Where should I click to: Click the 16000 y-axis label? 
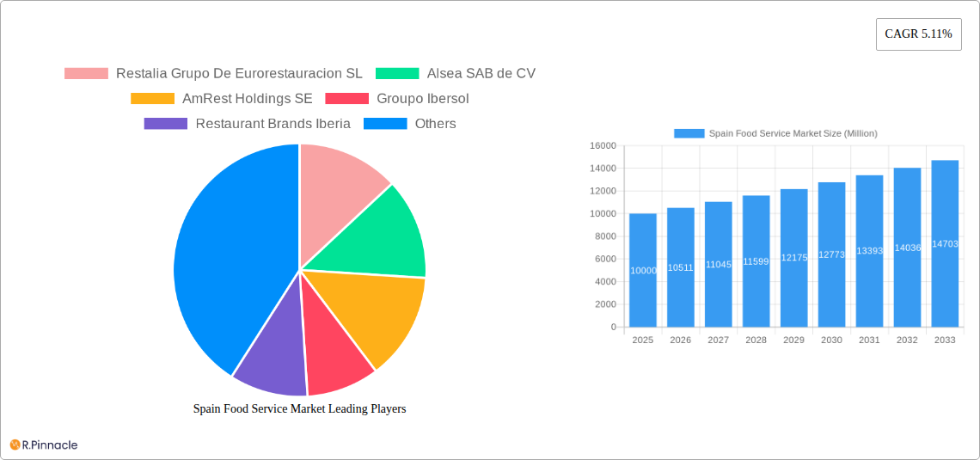(603, 145)
